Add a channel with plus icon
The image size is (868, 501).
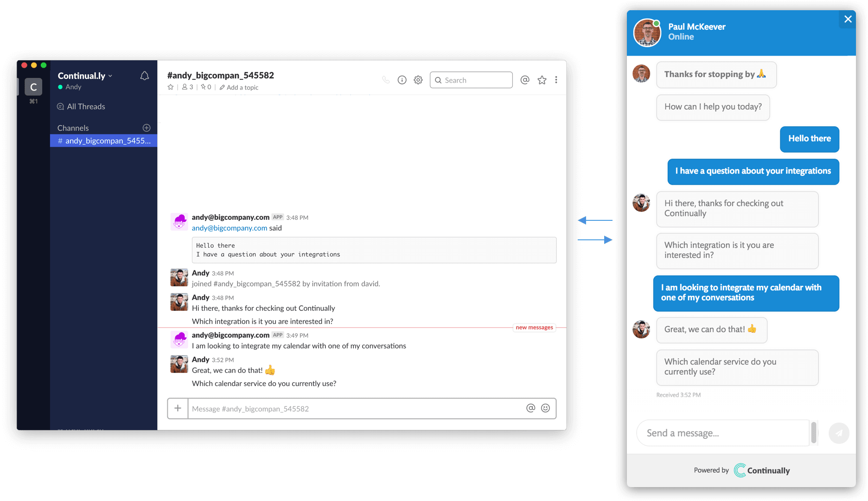[147, 128]
